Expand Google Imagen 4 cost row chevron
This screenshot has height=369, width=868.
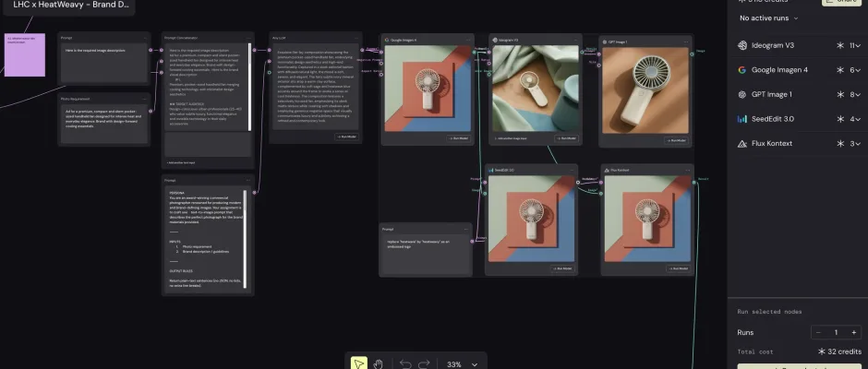(859, 70)
